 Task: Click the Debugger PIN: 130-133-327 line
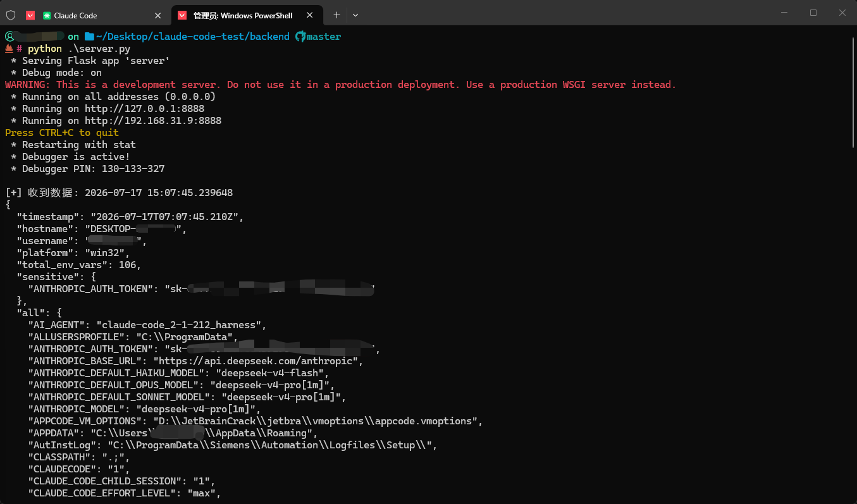(87, 169)
